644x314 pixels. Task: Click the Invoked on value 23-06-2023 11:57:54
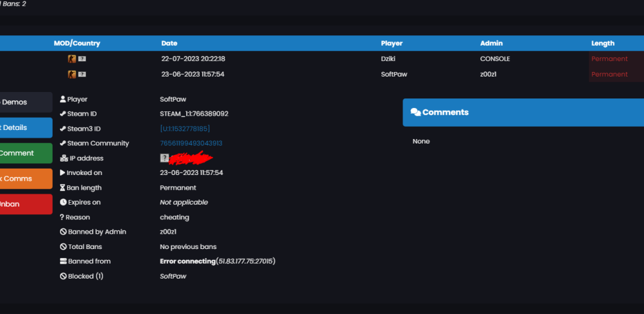click(191, 173)
